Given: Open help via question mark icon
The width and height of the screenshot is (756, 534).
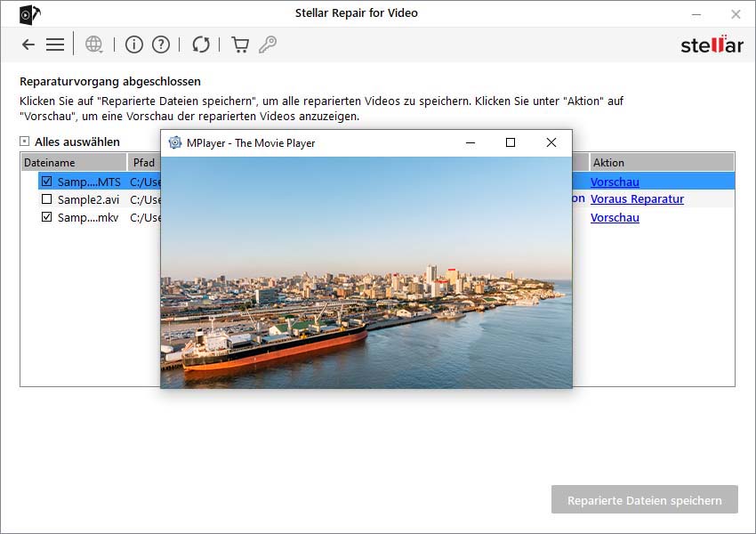Looking at the screenshot, I should pyautogui.click(x=160, y=44).
